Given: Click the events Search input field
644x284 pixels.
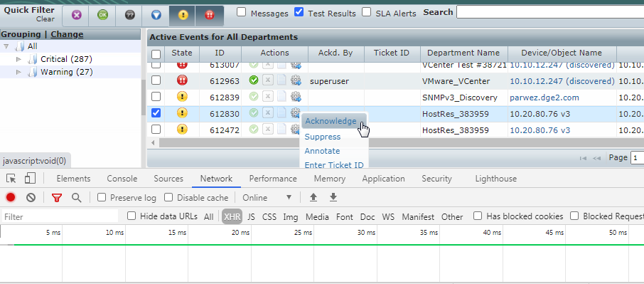Looking at the screenshot, I should click(x=550, y=12).
